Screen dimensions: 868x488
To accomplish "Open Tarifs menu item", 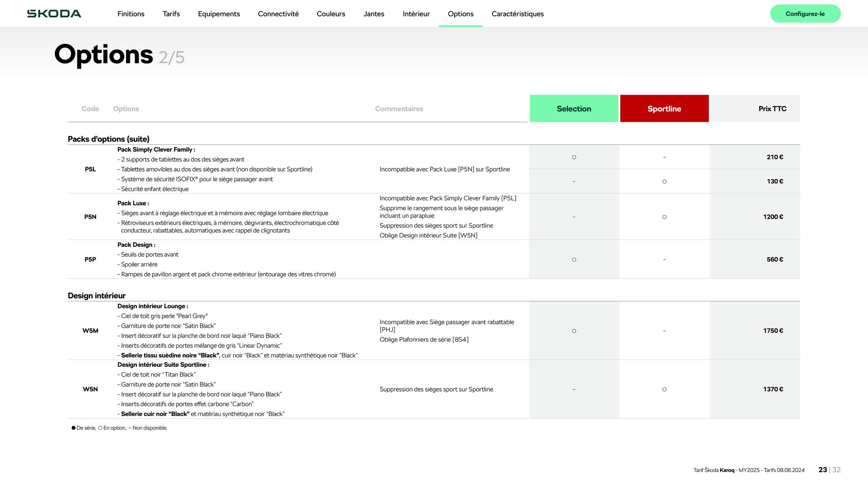I will pyautogui.click(x=171, y=14).
